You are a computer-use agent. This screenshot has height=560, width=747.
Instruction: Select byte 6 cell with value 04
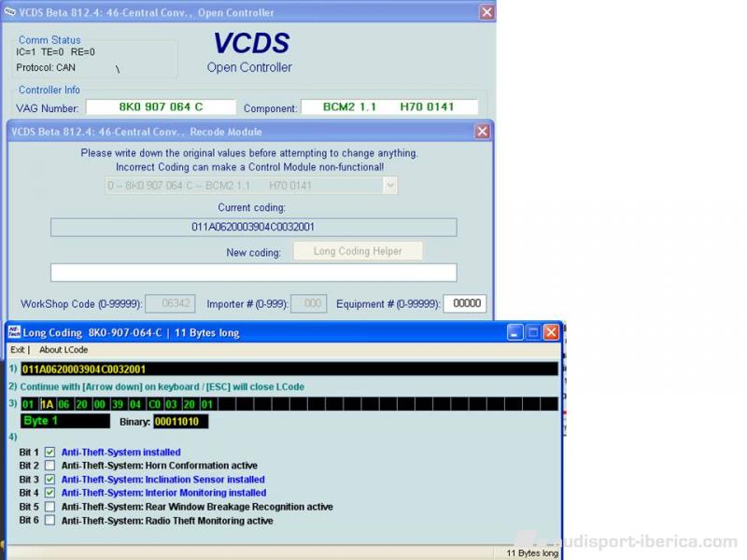pos(135,404)
